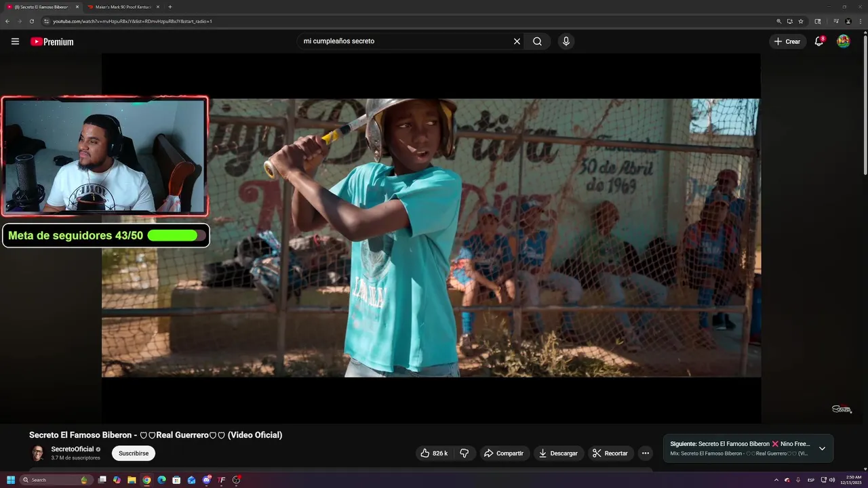Image resolution: width=868 pixels, height=488 pixels.
Task: Clear the search text with the X
Action: pos(517,41)
